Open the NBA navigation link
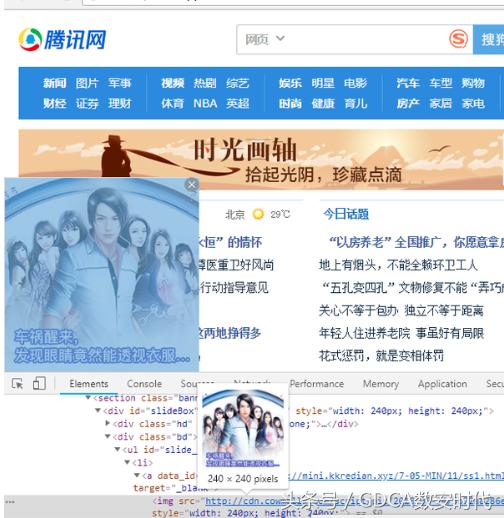This screenshot has height=518, width=504. pos(205,103)
